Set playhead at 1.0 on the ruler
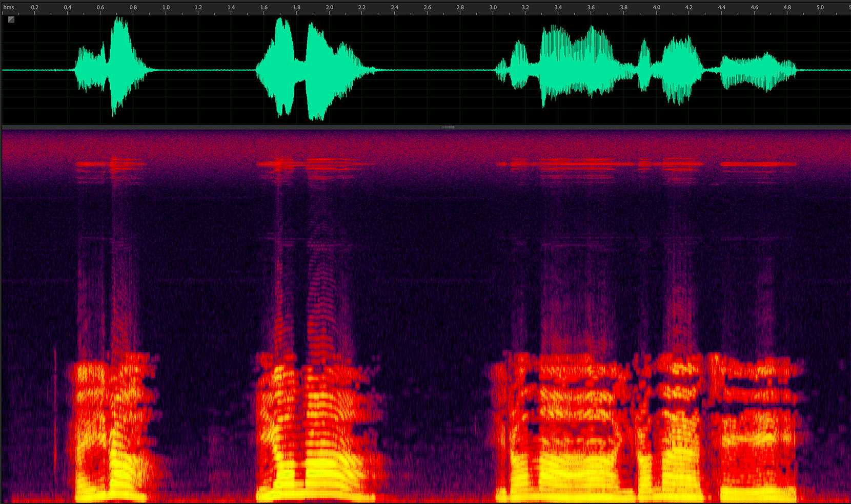The width and height of the screenshot is (851, 504). tap(166, 8)
